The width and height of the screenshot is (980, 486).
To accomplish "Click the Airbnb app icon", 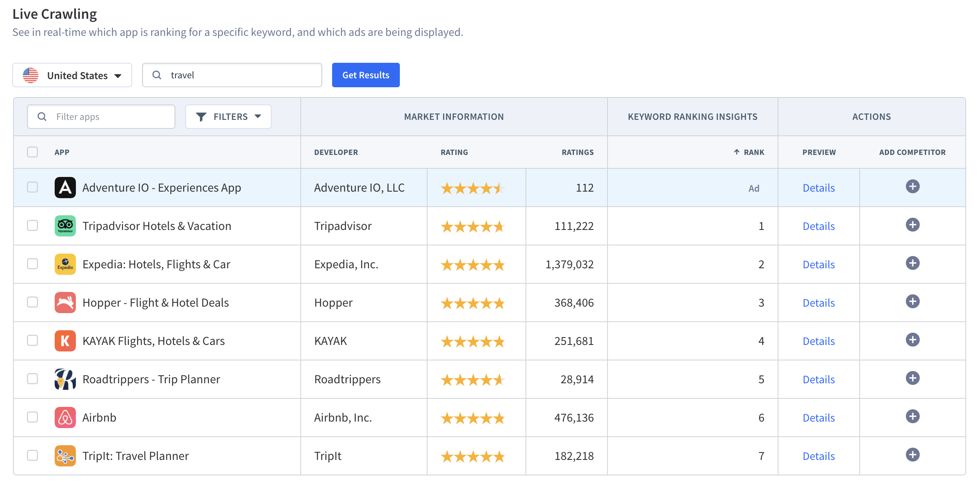I will (x=65, y=418).
